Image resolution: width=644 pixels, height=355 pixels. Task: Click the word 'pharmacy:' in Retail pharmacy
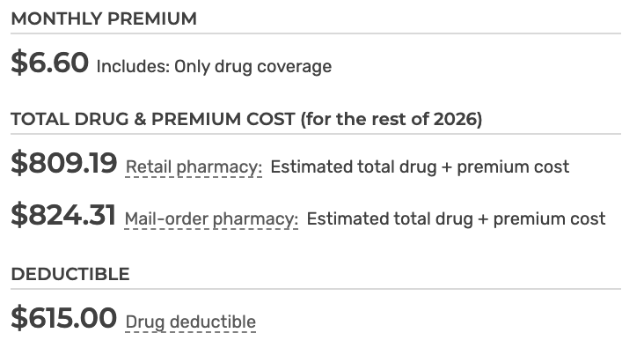pyautogui.click(x=219, y=168)
